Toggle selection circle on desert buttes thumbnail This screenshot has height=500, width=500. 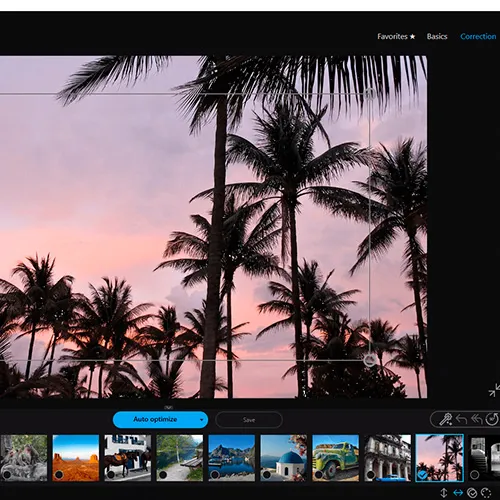coord(59,474)
